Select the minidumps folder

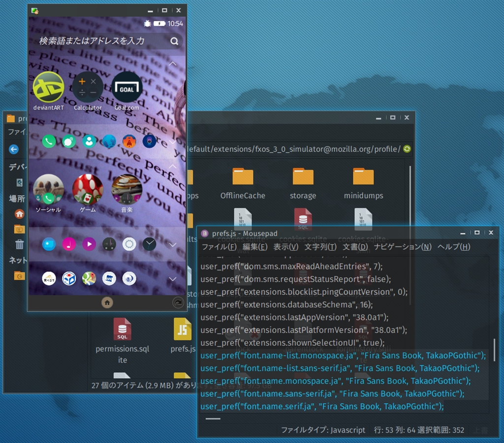[363, 184]
